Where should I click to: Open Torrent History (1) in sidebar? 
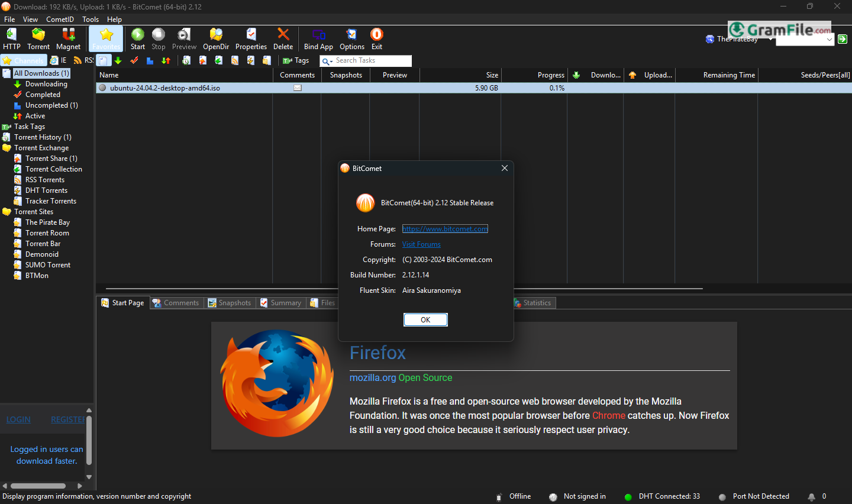[x=43, y=137]
